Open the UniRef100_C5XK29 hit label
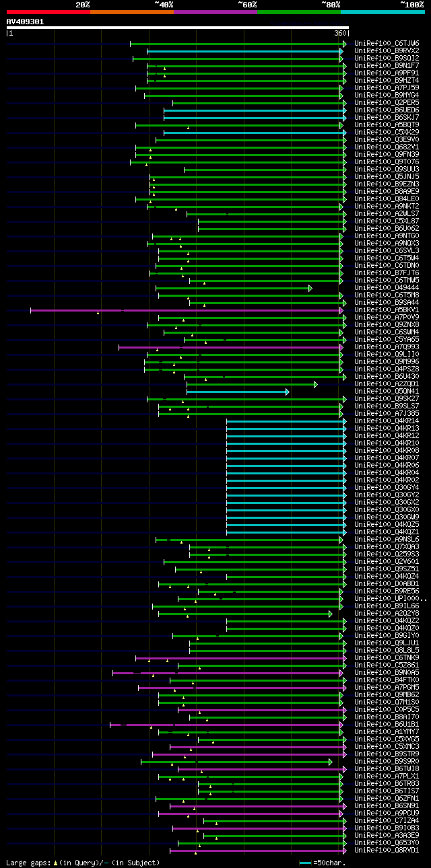Viewport: 431px width, 868px height. [x=386, y=133]
